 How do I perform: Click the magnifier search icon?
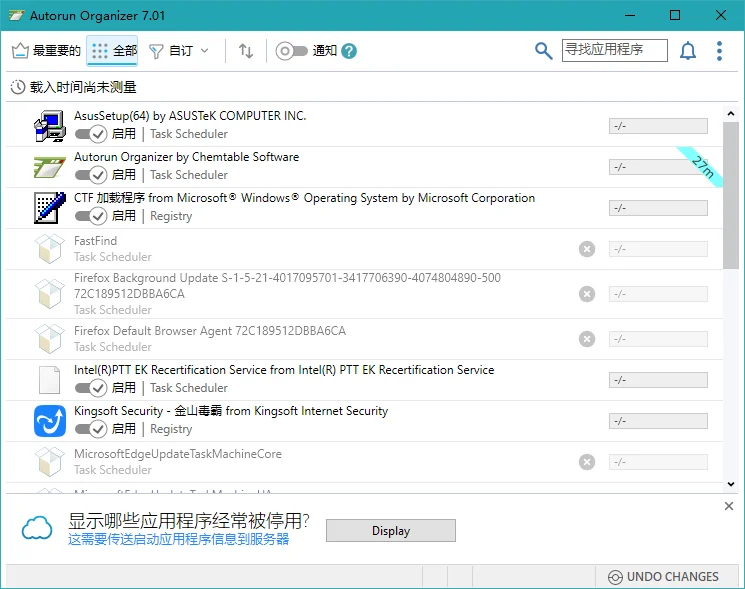point(544,51)
